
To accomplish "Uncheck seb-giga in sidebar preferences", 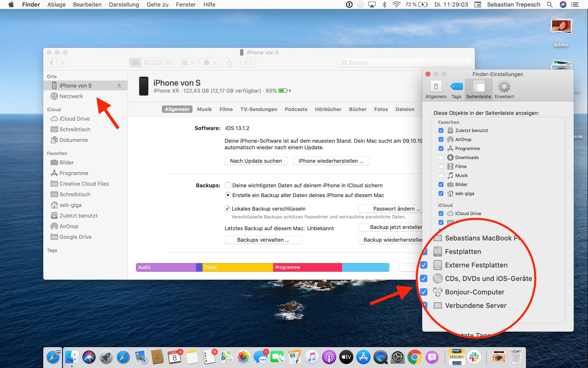I will click(441, 193).
